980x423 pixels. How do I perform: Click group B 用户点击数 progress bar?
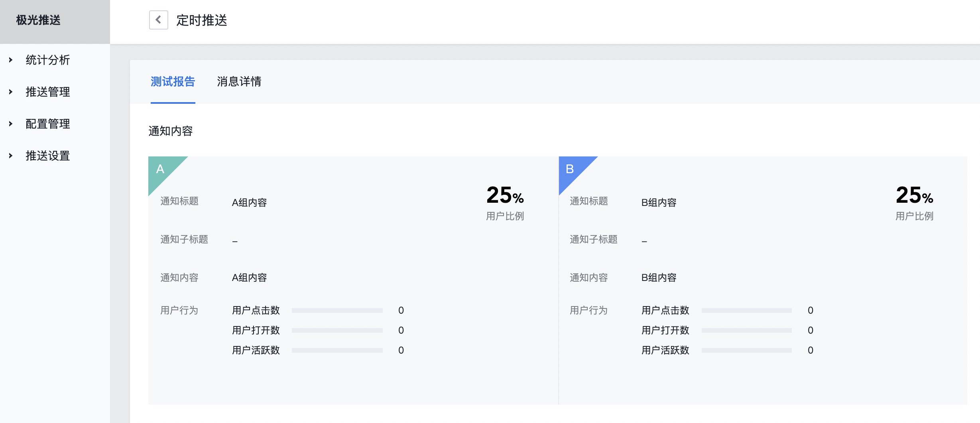[747, 310]
